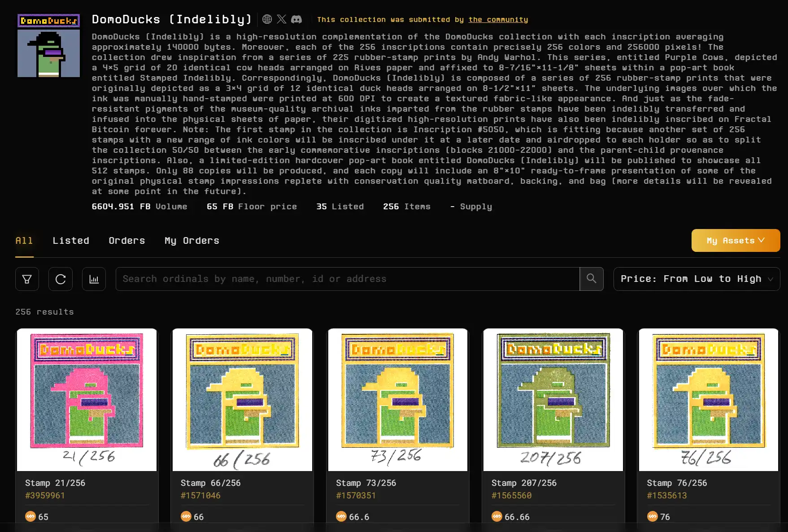The height and width of the screenshot is (532, 788).
Task: Open the bar chart analytics icon
Action: click(x=94, y=279)
